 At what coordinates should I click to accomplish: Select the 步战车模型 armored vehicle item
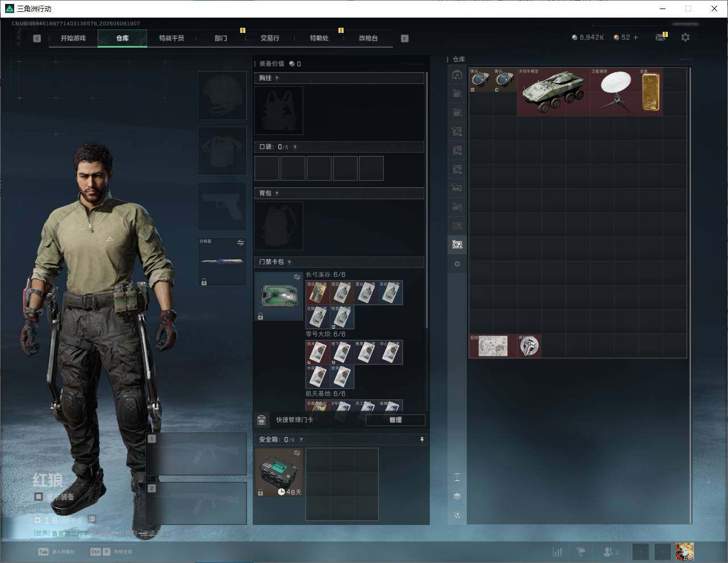coord(554,92)
